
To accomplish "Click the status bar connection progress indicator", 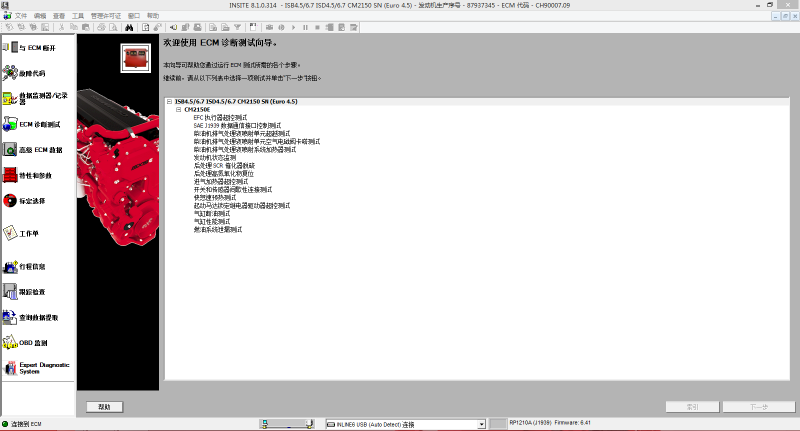I will tap(287, 424).
